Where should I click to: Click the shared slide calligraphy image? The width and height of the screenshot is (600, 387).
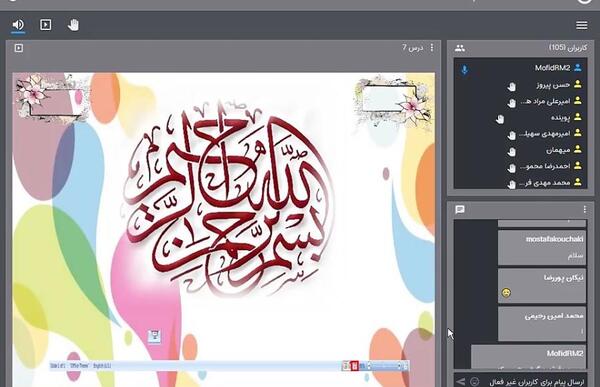click(x=229, y=198)
